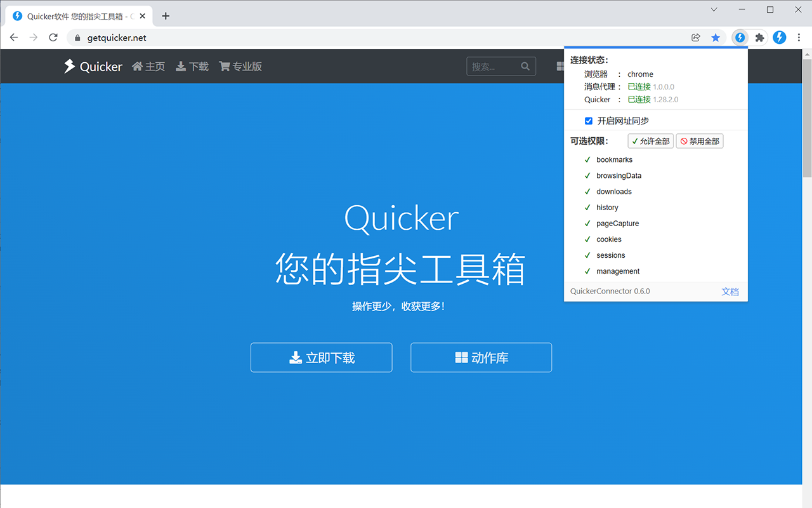The height and width of the screenshot is (508, 812).
Task: Click the bookmarks permission checkmark
Action: [x=587, y=159]
